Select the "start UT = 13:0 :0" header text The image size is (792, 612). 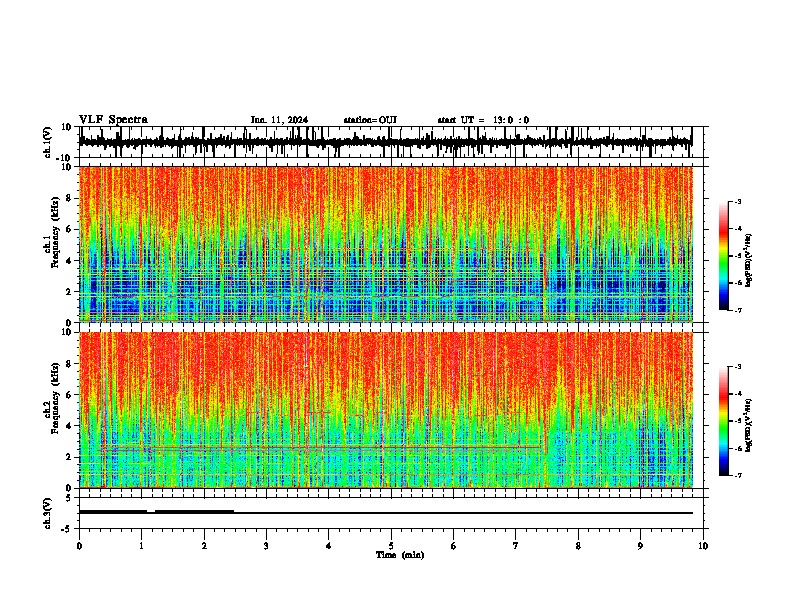point(483,120)
